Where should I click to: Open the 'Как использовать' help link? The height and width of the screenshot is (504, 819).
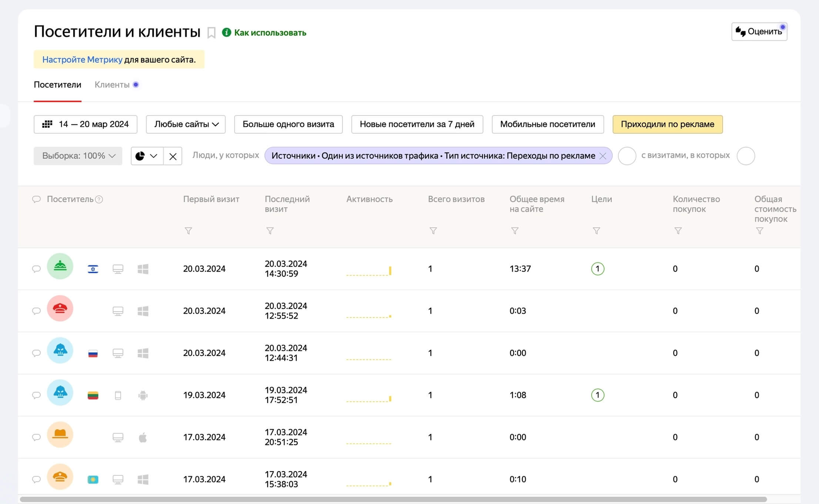264,33
